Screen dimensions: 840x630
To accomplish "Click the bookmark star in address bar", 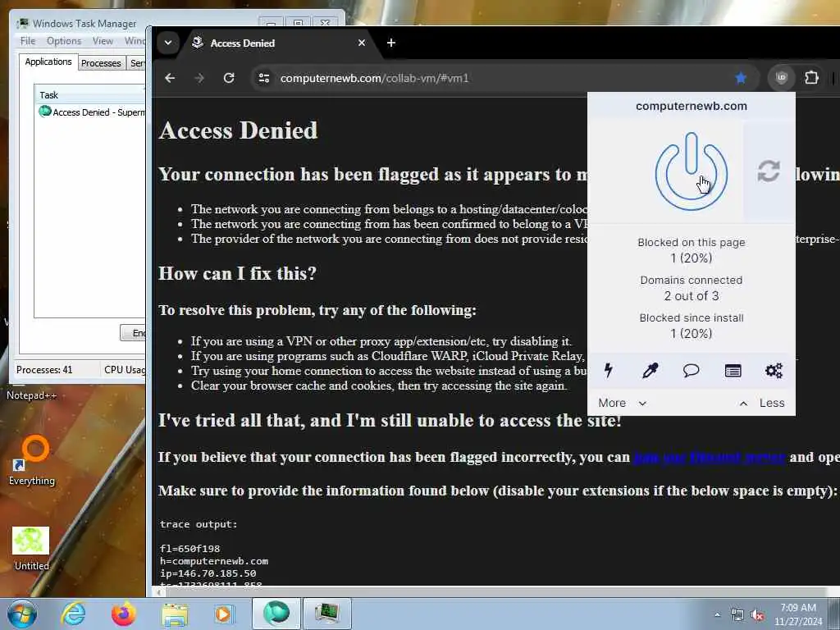I will [x=741, y=78].
